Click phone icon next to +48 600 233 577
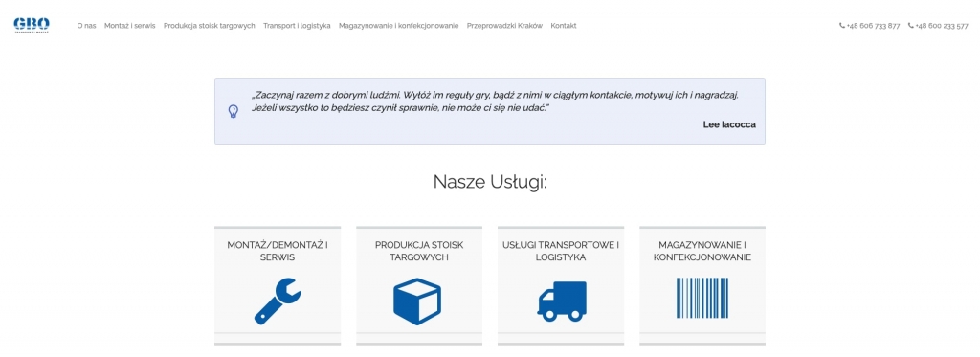 [x=911, y=26]
